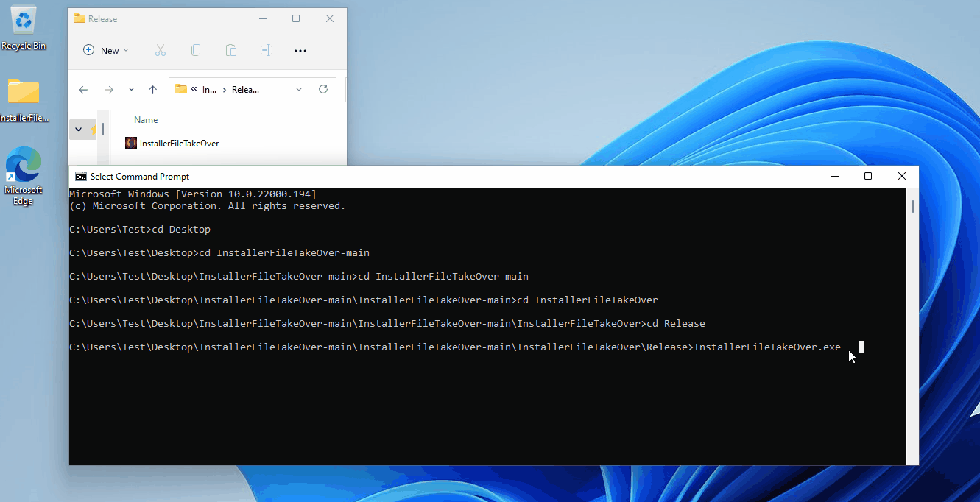Select the InstallerFileTakeOver file icon in Explorer
980x502 pixels.
click(131, 143)
